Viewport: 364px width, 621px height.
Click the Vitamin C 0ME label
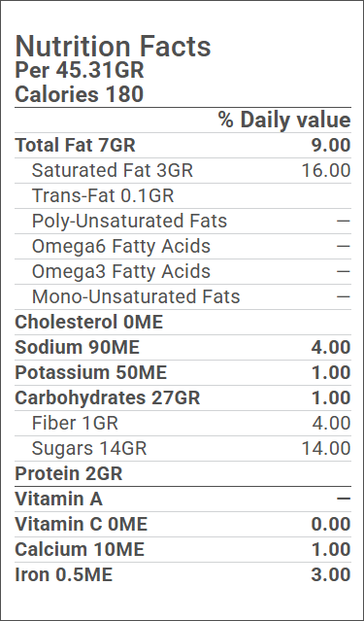(82, 525)
